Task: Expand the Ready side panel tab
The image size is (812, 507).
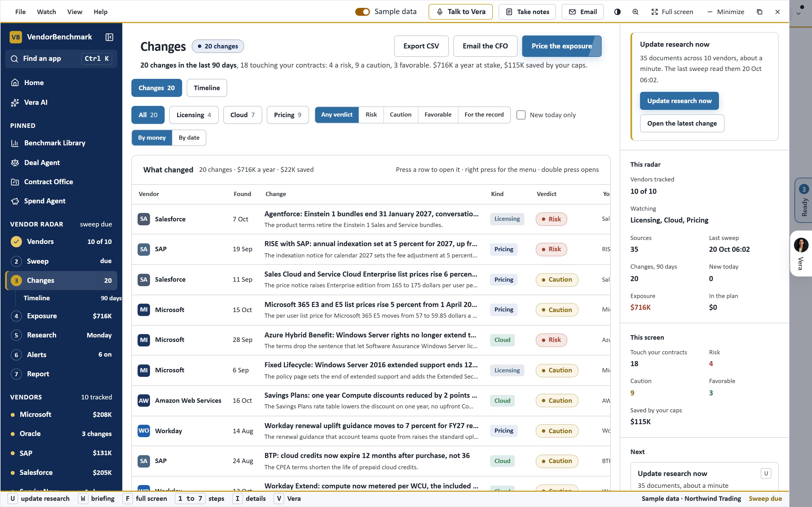Action: point(803,200)
